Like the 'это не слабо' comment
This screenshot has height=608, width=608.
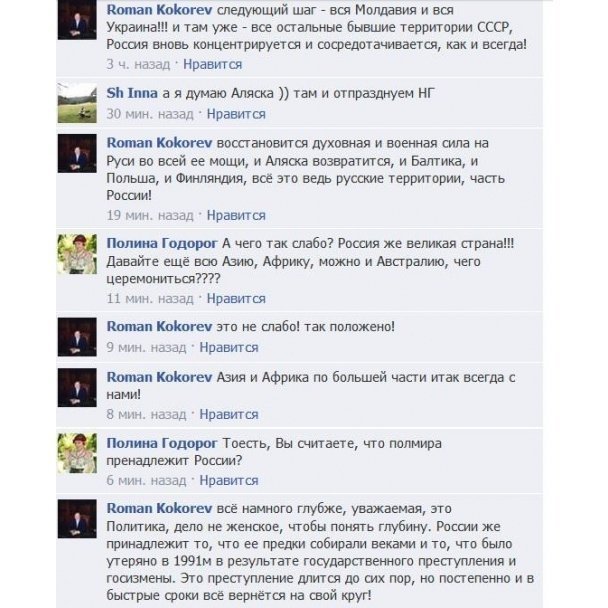tap(229, 347)
